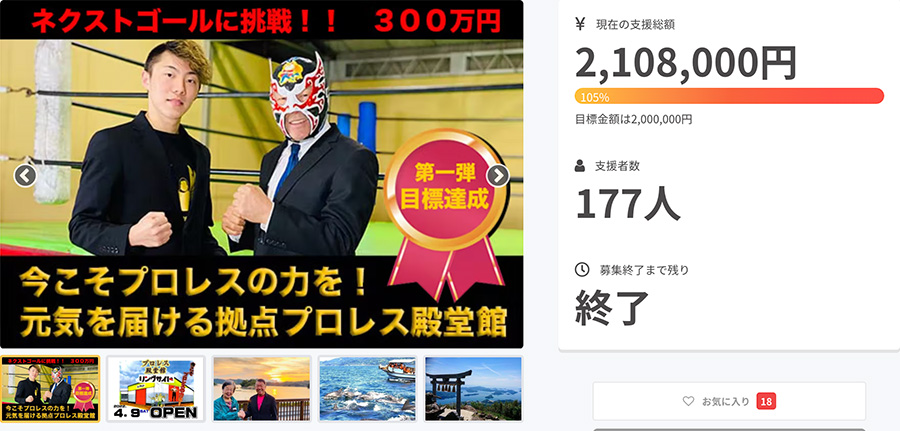900x431 pixels.
Task: Show the 4.9 OPEN building thumbnail
Action: (156, 389)
